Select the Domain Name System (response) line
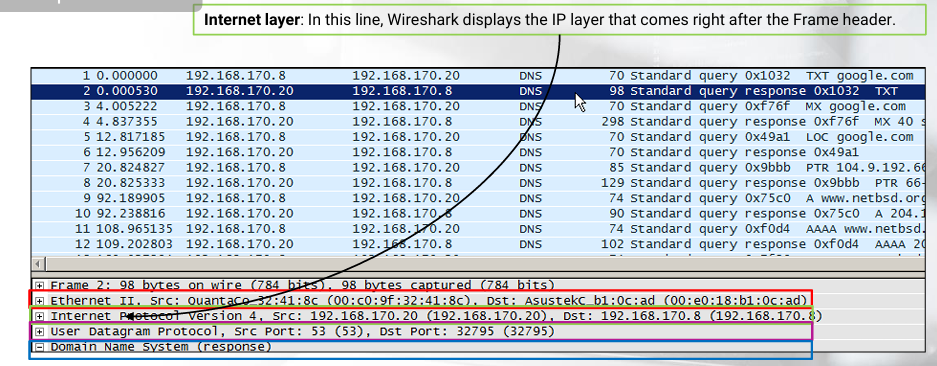Image resolution: width=937 pixels, height=366 pixels. click(x=161, y=347)
